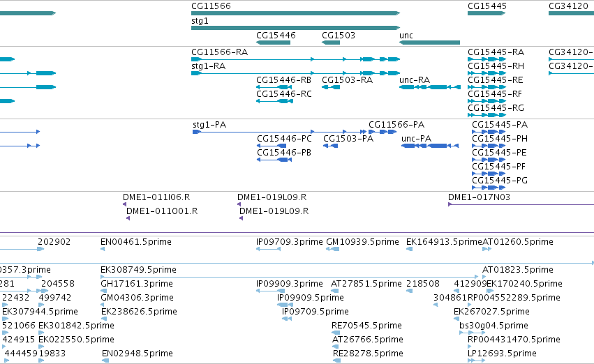Click the unc gene label
This screenshot has width=594, height=364.
[406, 36]
